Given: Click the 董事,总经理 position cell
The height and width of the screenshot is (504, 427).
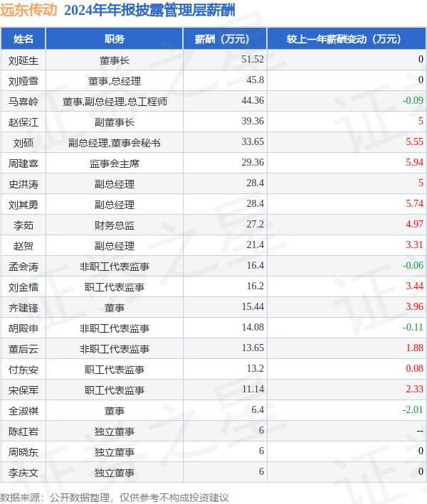Looking at the screenshot, I should (x=115, y=81).
